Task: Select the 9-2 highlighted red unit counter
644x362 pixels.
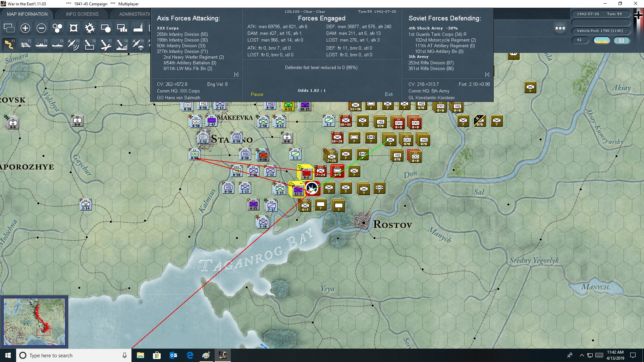Action: [306, 173]
